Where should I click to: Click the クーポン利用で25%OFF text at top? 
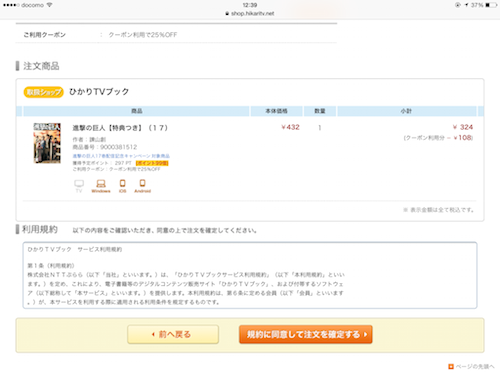pos(143,35)
